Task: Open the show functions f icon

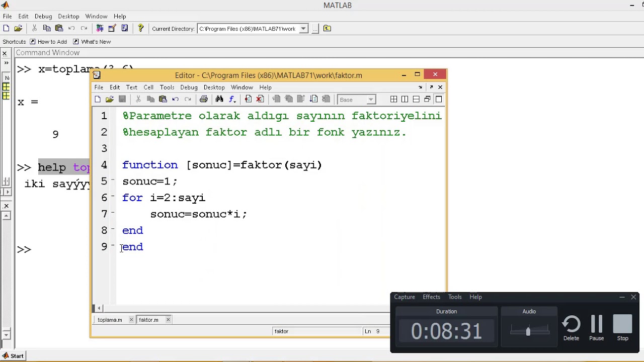Action: 232,100
